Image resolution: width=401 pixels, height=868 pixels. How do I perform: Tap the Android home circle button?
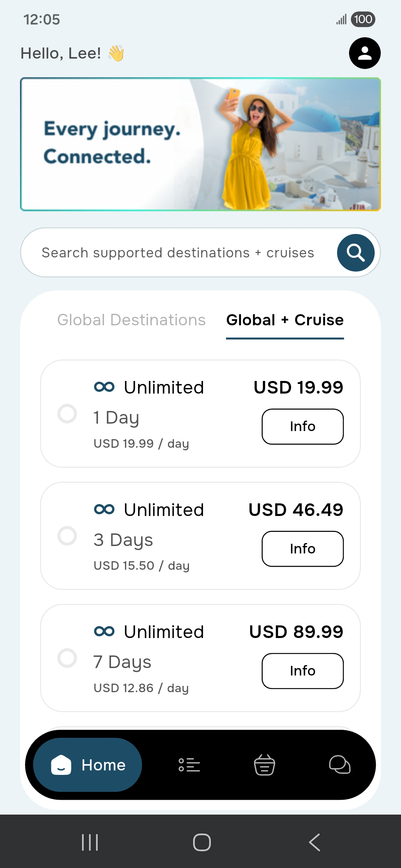pyautogui.click(x=202, y=842)
